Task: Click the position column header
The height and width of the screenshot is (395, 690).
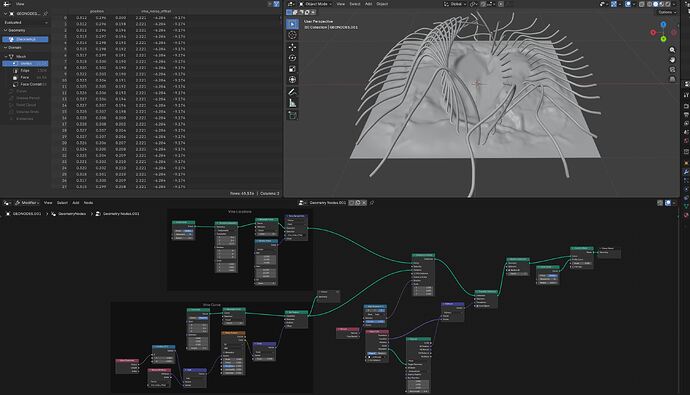Action: (97, 11)
